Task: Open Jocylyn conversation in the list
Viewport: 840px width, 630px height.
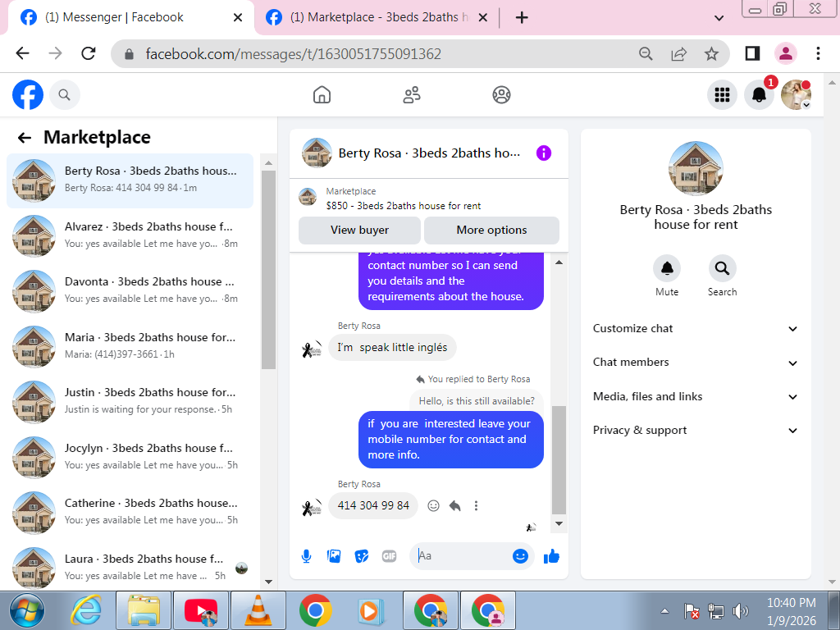Action: coord(130,458)
